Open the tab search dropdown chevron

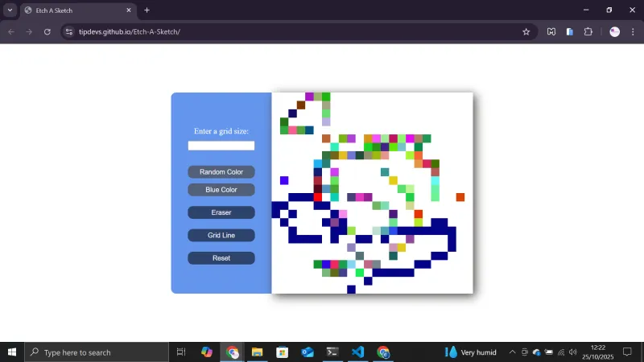(10, 10)
